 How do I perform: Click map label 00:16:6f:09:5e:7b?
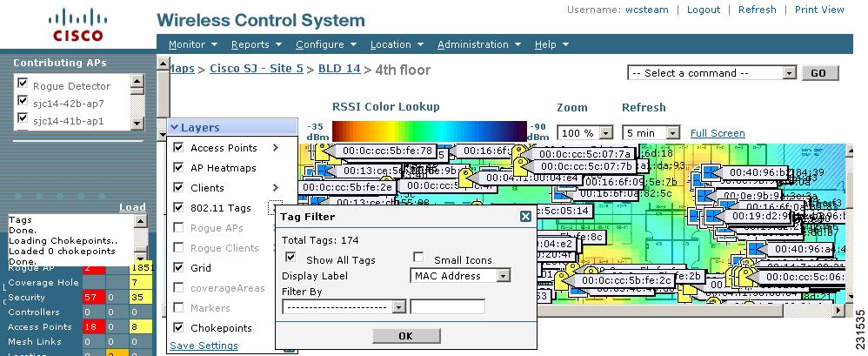pos(631,182)
